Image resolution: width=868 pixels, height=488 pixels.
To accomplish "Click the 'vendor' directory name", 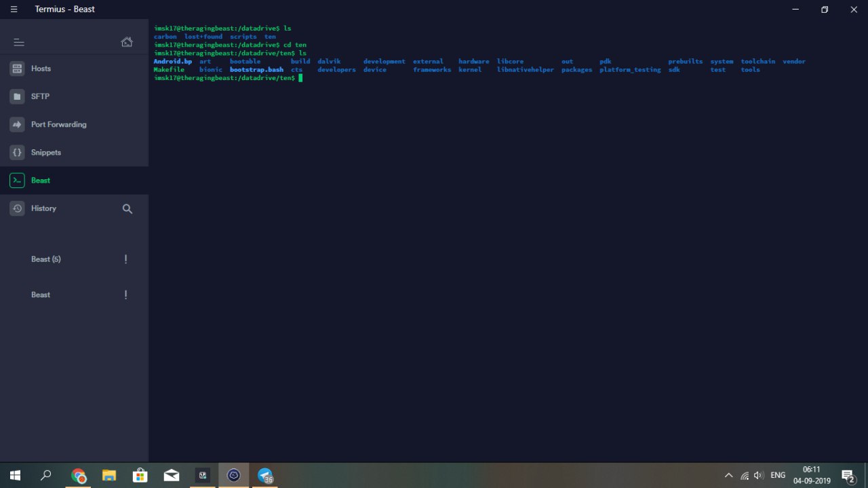I will coord(794,61).
